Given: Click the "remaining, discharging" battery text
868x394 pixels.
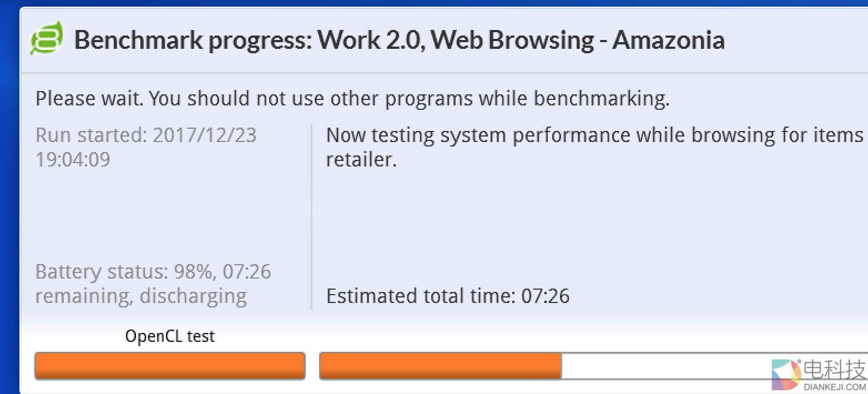Looking at the screenshot, I should click(x=141, y=296).
